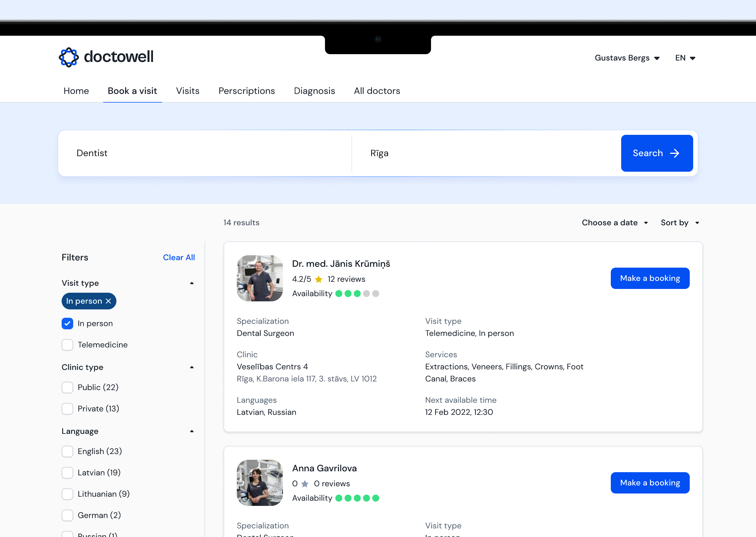Open the EN language dropdown
This screenshot has width=756, height=537.
(685, 58)
